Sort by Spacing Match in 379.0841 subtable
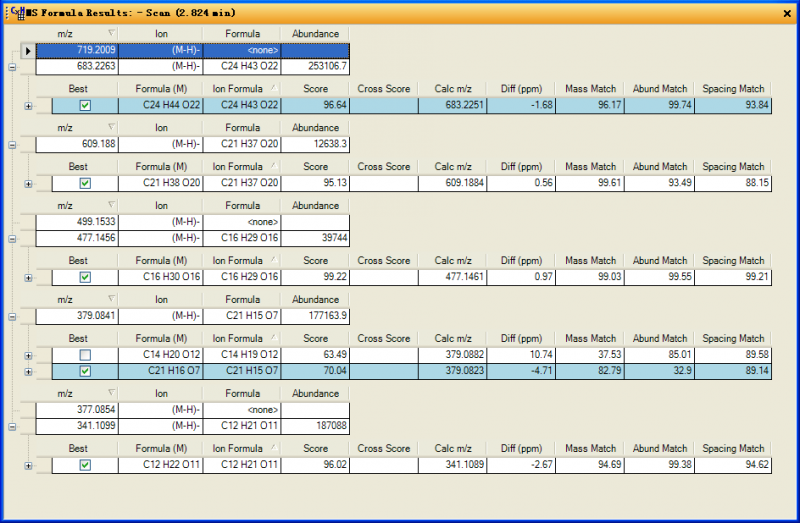Image resolution: width=800 pixels, height=523 pixels. pos(733,339)
